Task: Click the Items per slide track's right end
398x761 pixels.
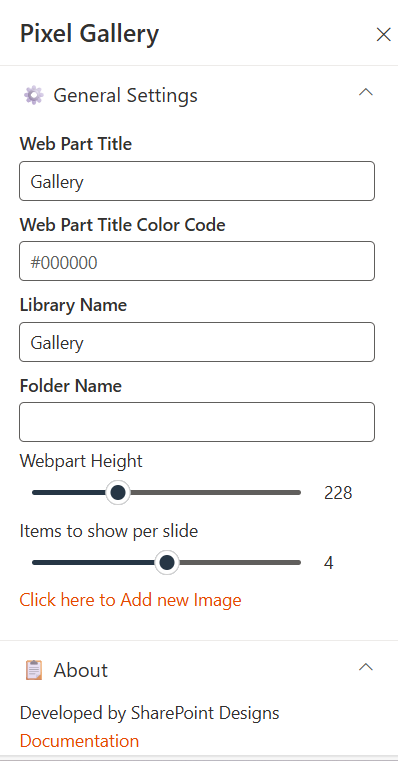Action: pyautogui.click(x=296, y=562)
